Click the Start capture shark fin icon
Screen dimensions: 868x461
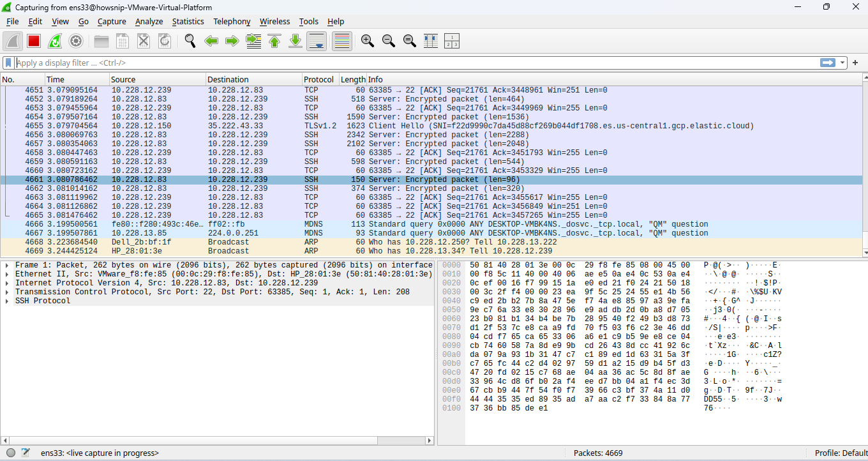pyautogui.click(x=13, y=42)
